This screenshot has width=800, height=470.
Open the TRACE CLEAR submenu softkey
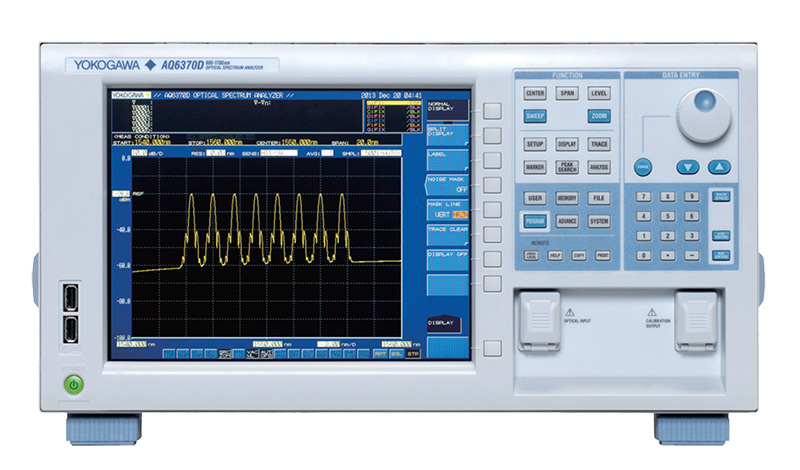coord(448,232)
